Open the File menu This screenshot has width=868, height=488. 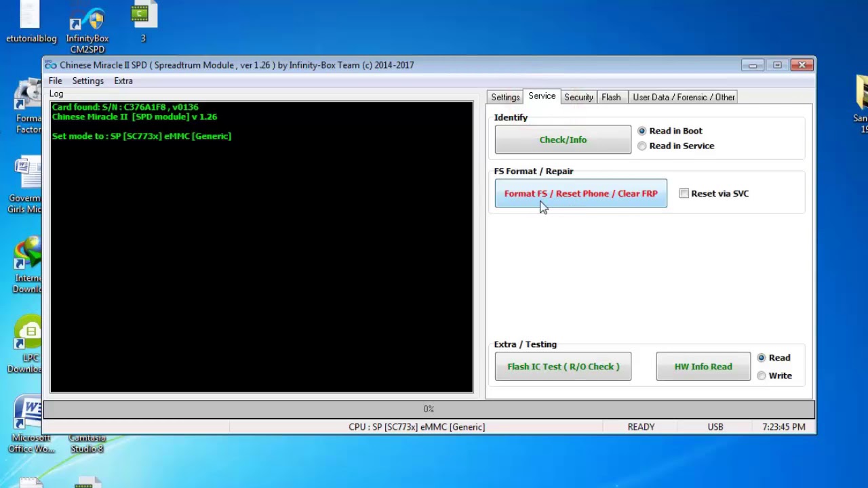55,81
